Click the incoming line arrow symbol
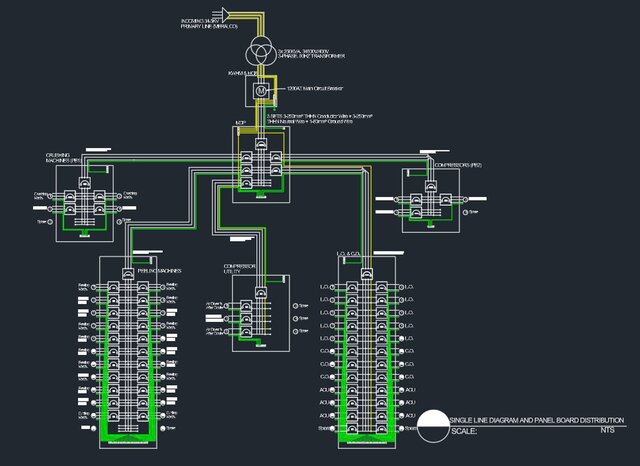This screenshot has height=466, width=640. (x=225, y=14)
